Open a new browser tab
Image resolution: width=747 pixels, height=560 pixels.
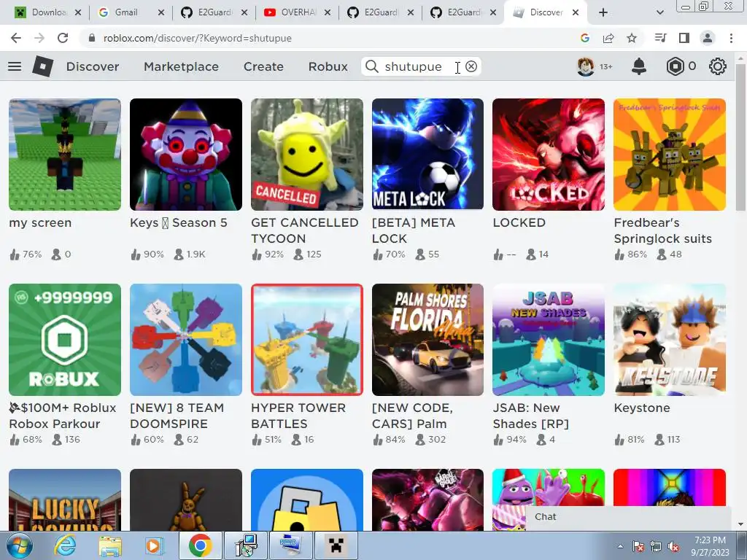click(x=603, y=12)
